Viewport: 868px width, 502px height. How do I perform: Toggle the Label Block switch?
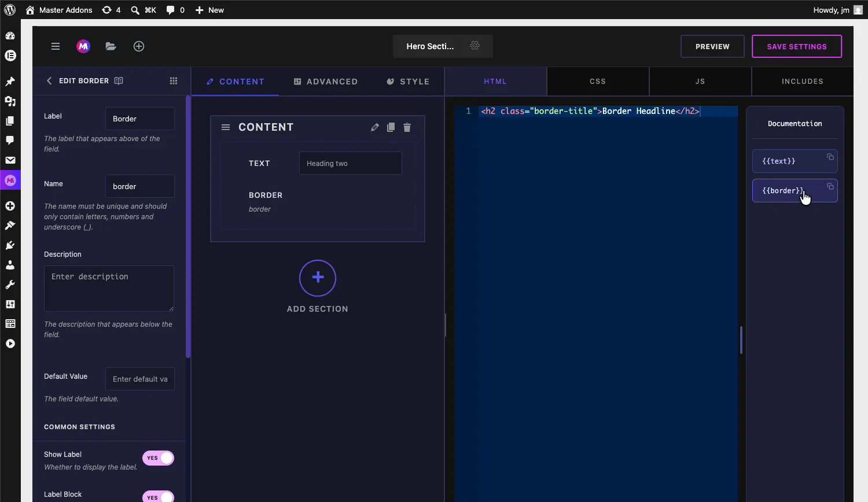tap(158, 497)
